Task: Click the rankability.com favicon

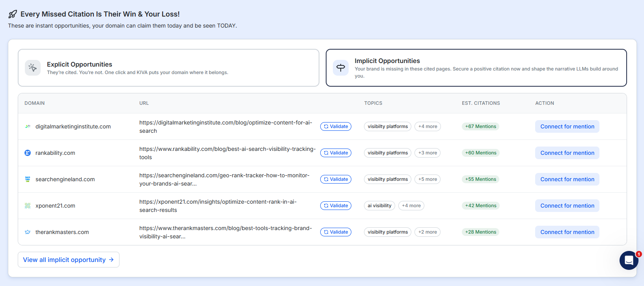Action: click(28, 153)
